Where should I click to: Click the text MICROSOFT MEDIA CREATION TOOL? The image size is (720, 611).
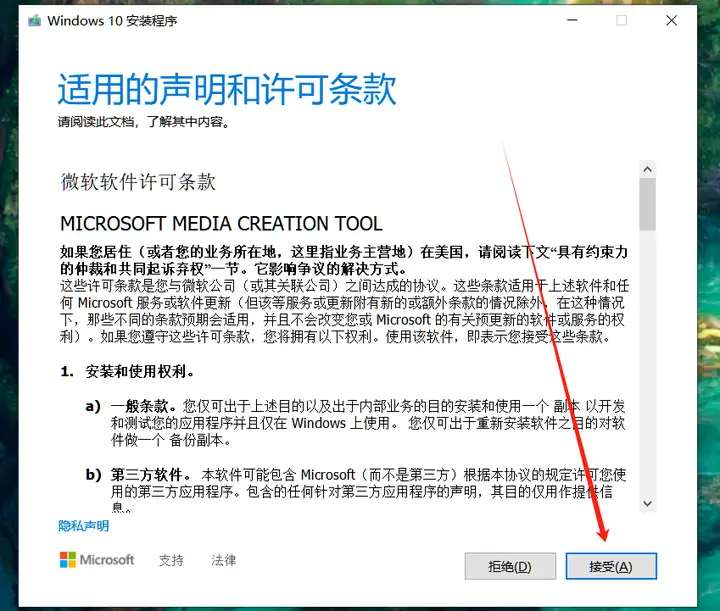pos(221,224)
